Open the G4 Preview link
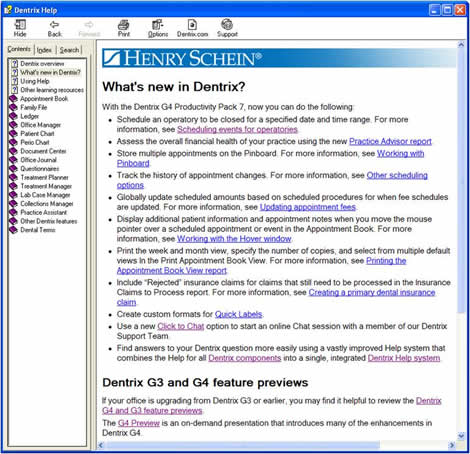Screen dimensions: 470x454 coord(139,423)
